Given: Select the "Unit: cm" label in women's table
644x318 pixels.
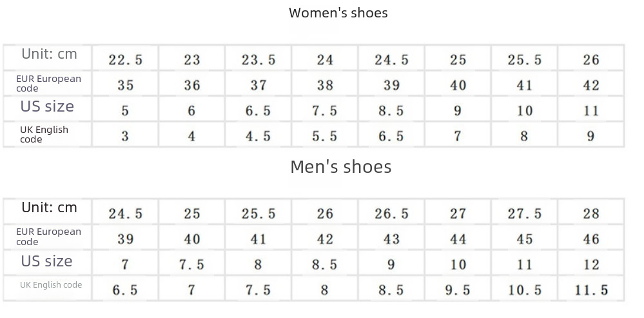Looking at the screenshot, I should pyautogui.click(x=49, y=54).
